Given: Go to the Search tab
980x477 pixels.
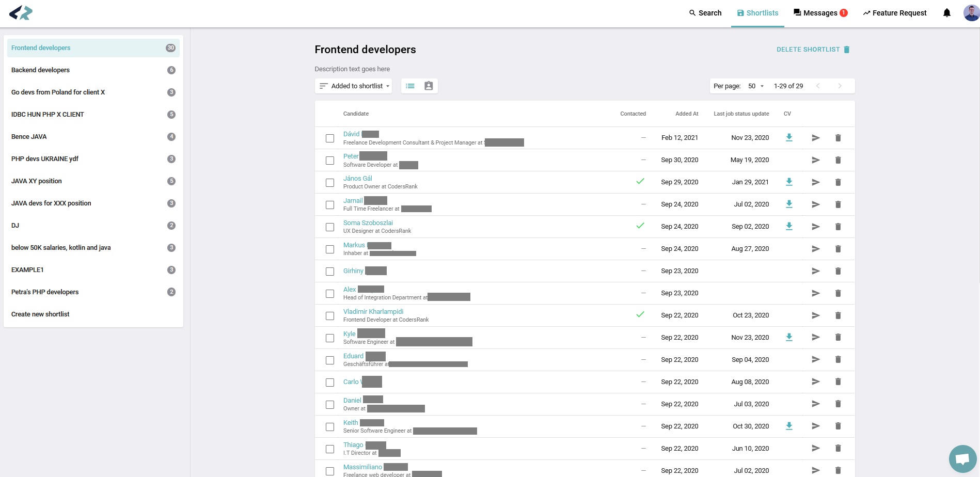Looking at the screenshot, I should point(705,13).
